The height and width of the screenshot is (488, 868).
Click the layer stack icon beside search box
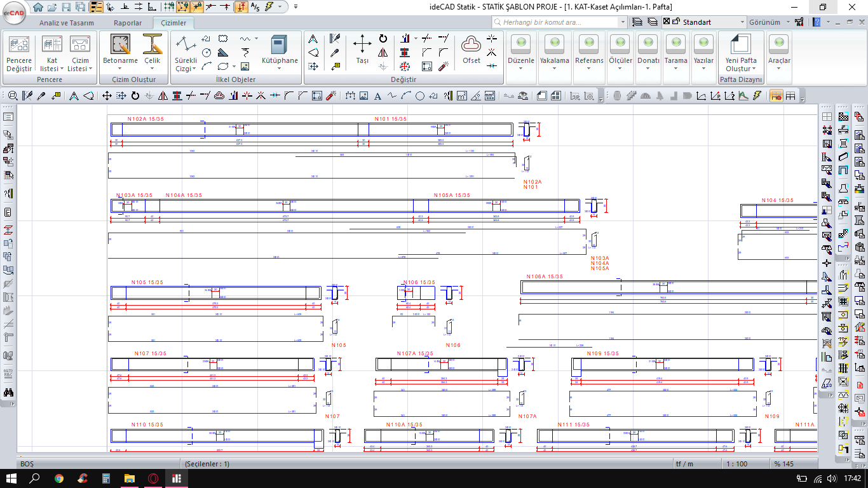tap(637, 22)
